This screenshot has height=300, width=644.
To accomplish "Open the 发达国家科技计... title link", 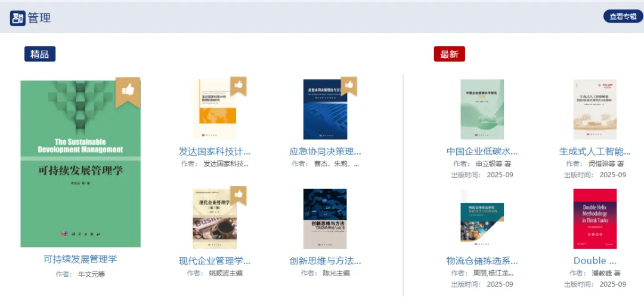I will pyautogui.click(x=215, y=151).
